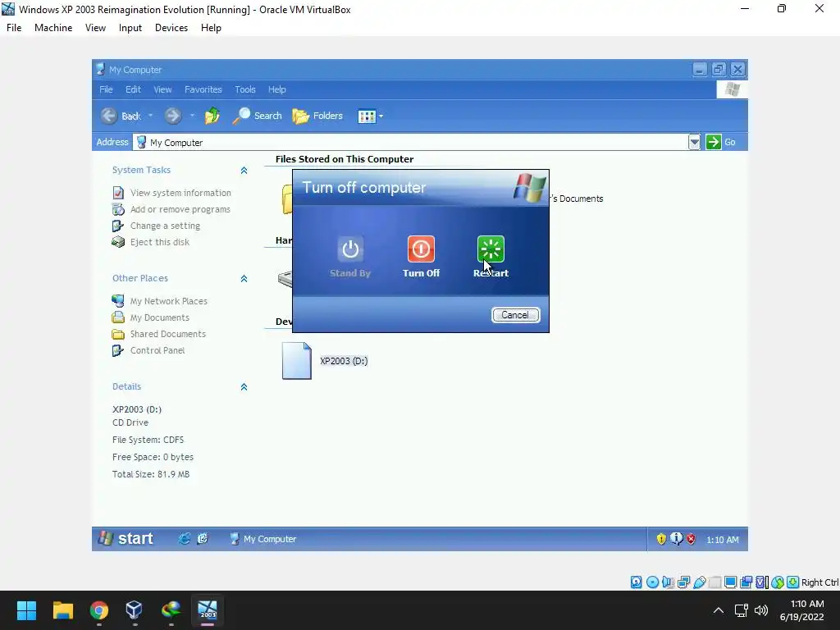Open File Explorer from Windows taskbar

coord(62,609)
